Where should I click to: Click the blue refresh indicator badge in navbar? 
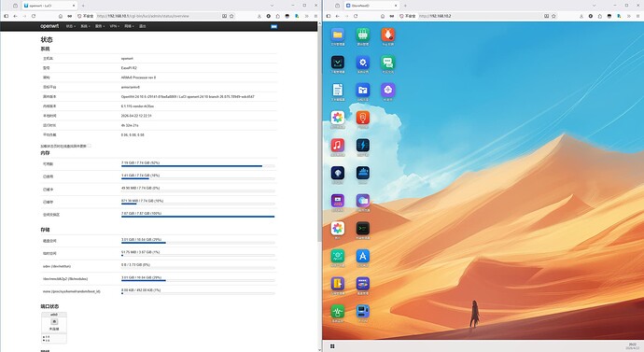point(274,26)
